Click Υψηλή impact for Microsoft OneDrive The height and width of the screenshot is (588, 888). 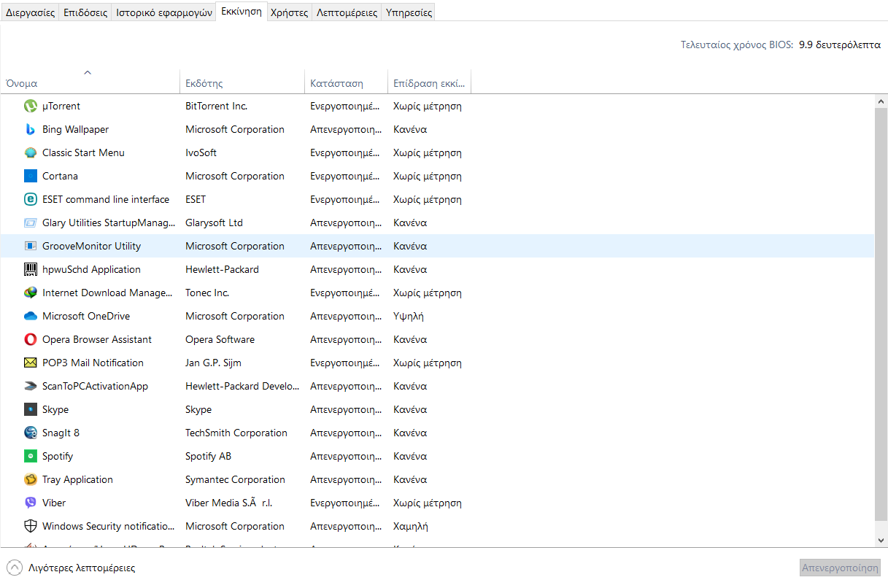[409, 316]
